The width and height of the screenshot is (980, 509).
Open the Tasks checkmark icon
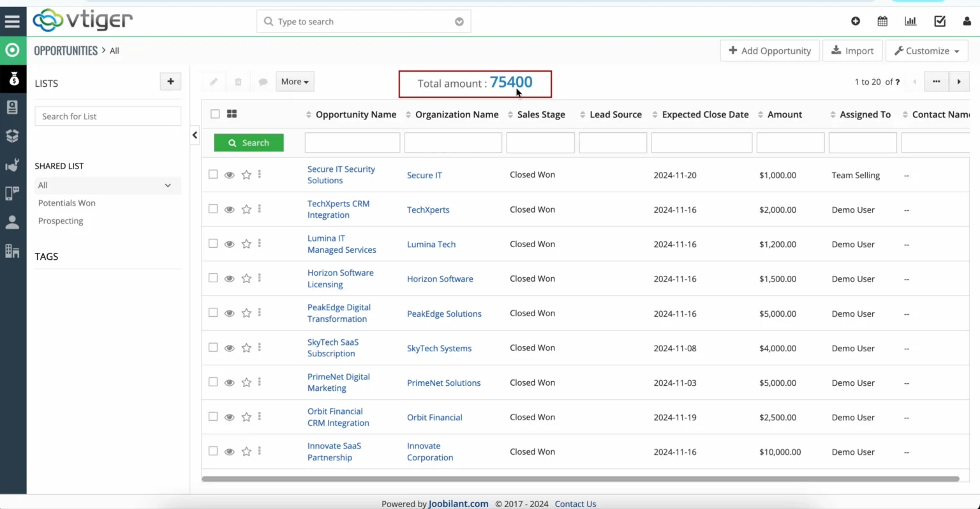pos(939,21)
